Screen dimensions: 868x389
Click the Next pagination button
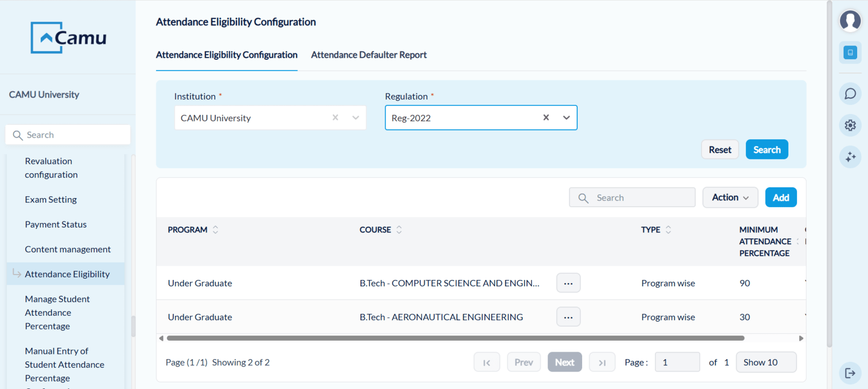coord(565,362)
